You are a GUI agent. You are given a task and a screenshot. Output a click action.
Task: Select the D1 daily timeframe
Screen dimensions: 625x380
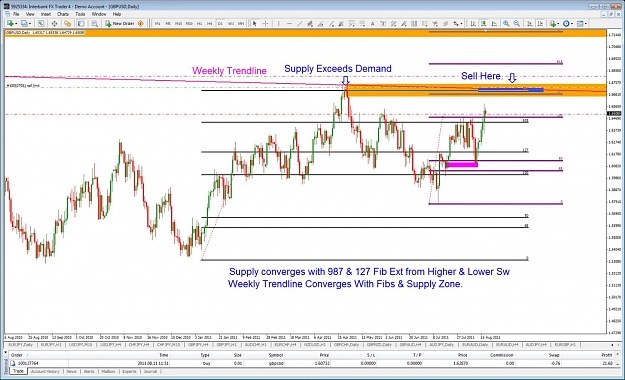click(220, 24)
